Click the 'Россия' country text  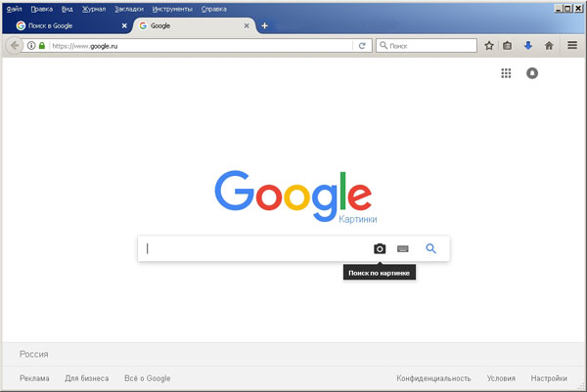pos(34,354)
